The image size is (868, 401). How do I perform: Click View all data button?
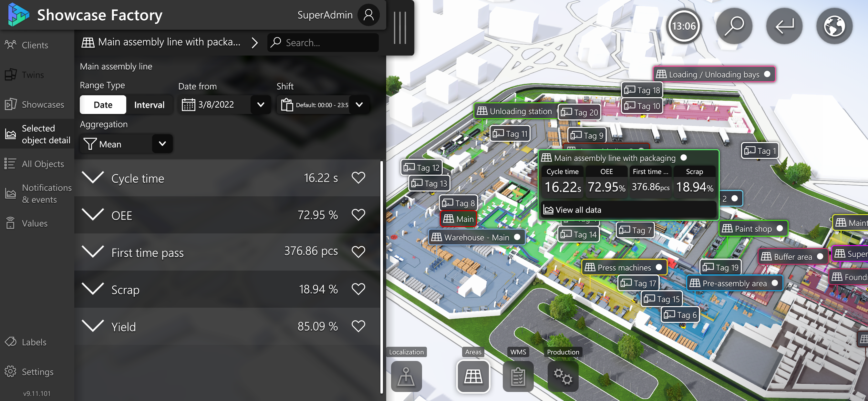pos(578,210)
